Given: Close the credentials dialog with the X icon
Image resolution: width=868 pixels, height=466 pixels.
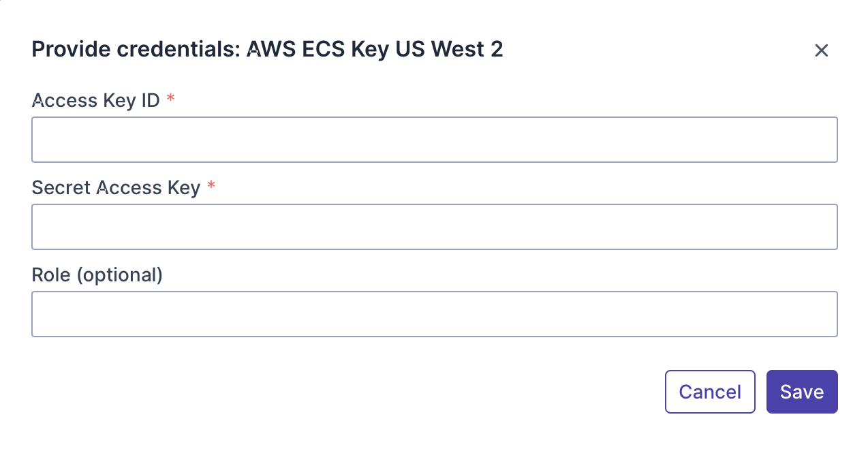Looking at the screenshot, I should click(x=821, y=50).
